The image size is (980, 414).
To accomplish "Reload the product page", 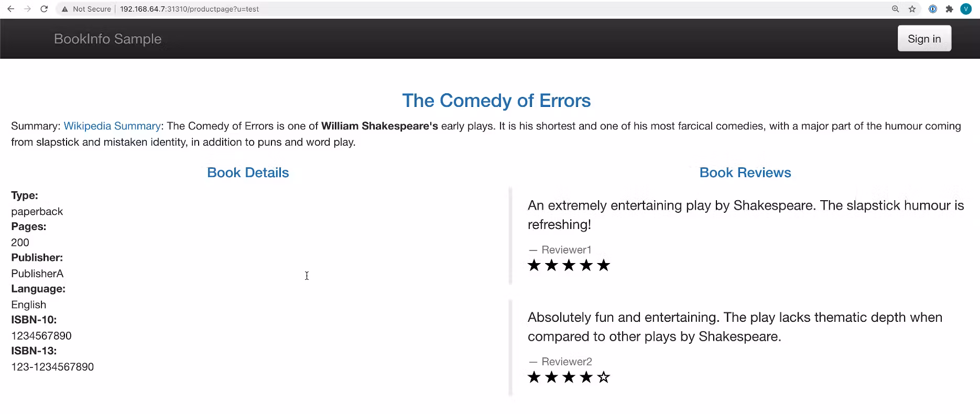I will (44, 9).
